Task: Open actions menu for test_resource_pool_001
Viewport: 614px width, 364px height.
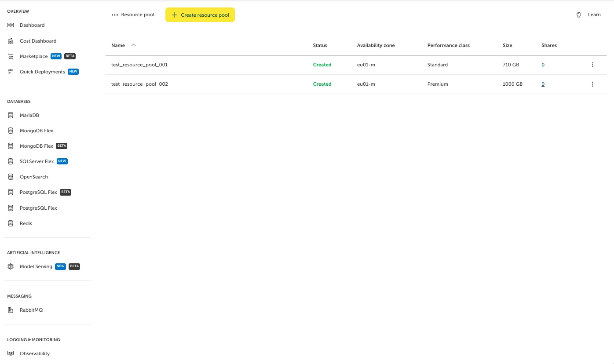Action: pos(592,65)
